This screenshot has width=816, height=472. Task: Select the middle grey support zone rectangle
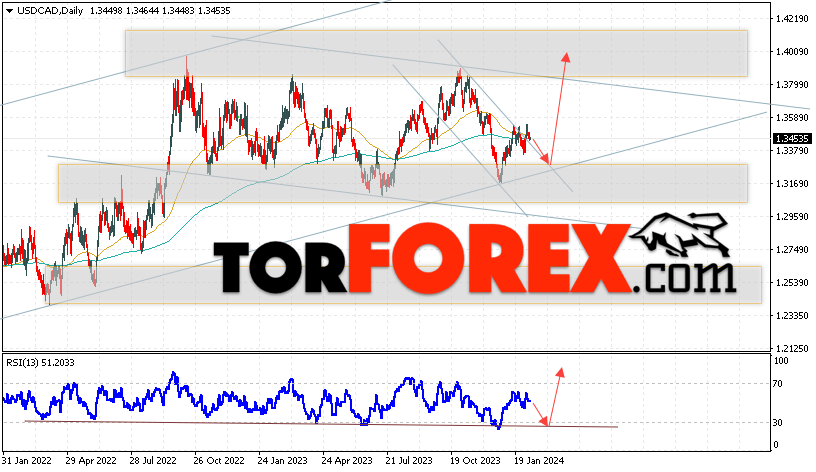(x=403, y=183)
